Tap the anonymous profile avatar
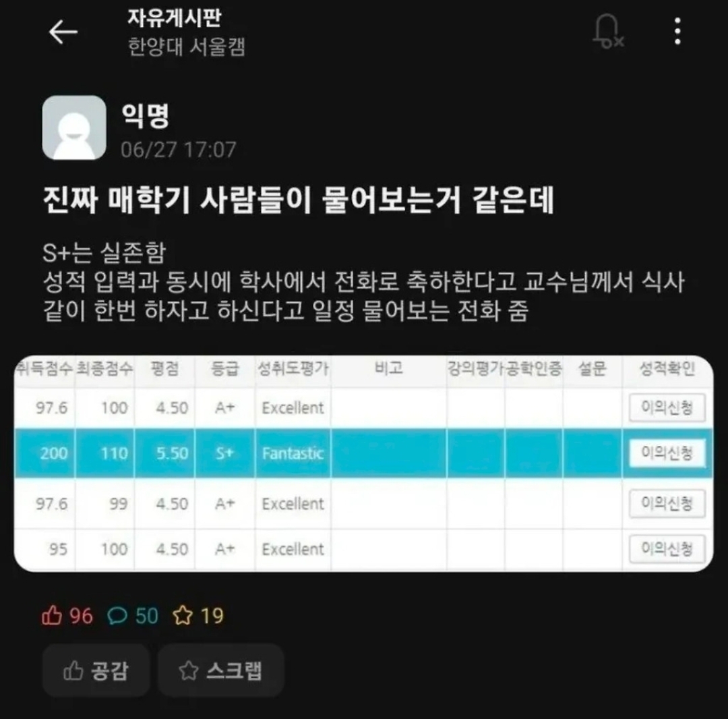This screenshot has width=728, height=719. click(74, 127)
